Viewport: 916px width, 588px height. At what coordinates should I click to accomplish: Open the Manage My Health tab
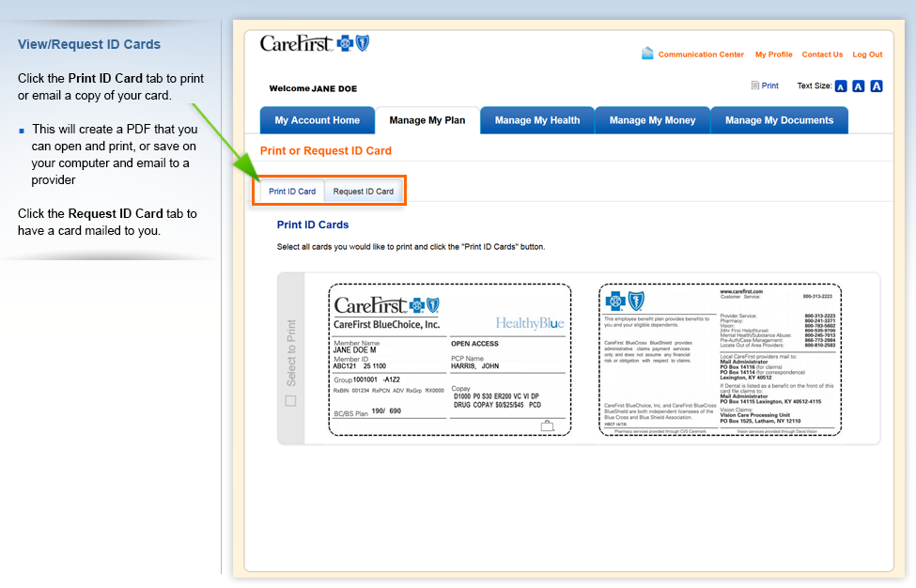click(537, 120)
